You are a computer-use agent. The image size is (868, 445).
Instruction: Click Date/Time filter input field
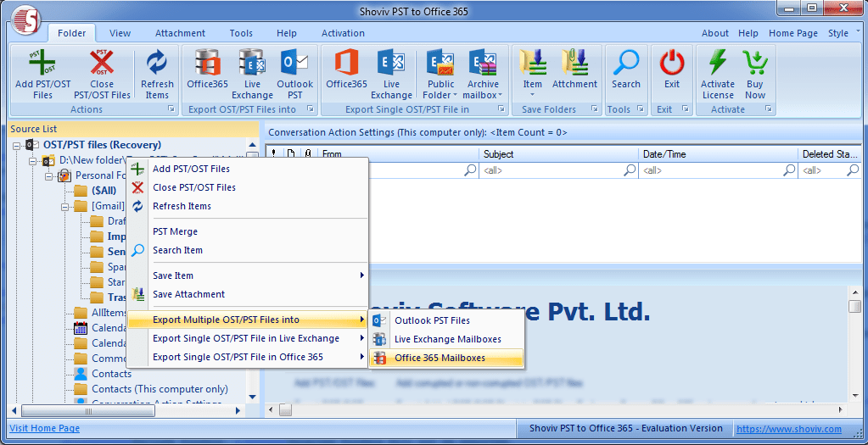[x=719, y=171]
